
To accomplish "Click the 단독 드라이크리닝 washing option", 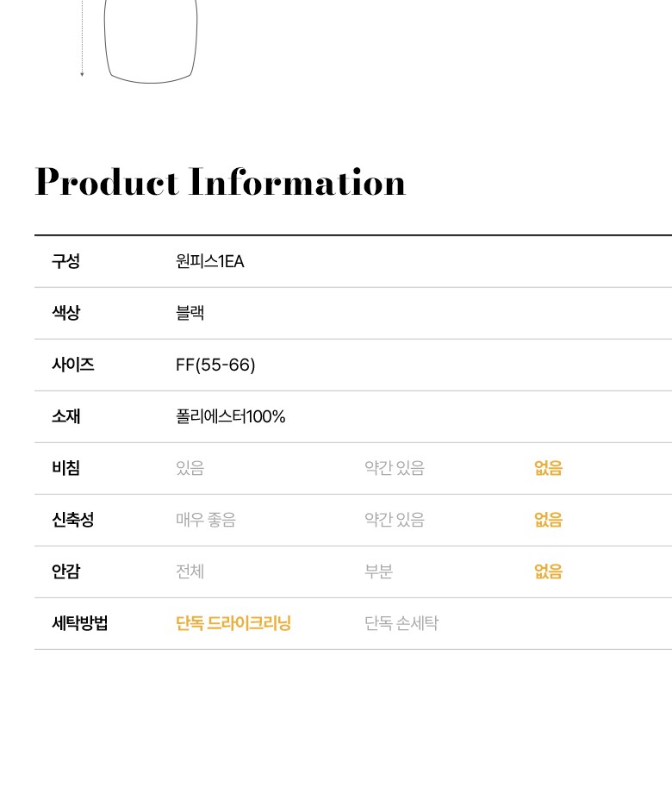I will pos(233,623).
